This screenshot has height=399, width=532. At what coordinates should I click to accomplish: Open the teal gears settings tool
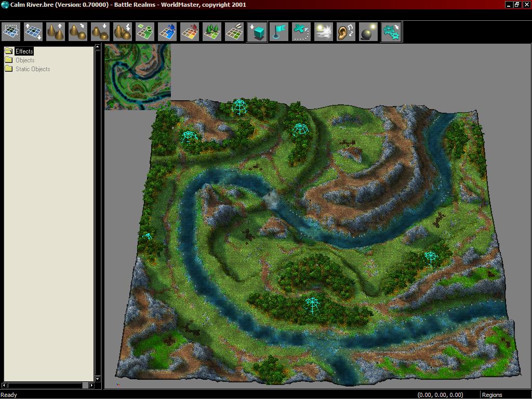click(391, 32)
